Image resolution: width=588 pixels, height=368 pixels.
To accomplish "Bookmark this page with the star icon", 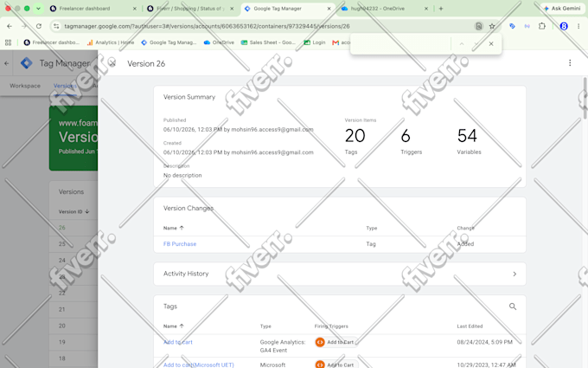I will click(x=492, y=26).
